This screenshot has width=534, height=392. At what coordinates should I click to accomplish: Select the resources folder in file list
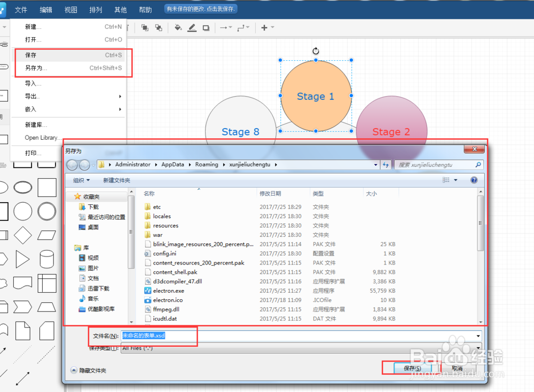tap(166, 226)
